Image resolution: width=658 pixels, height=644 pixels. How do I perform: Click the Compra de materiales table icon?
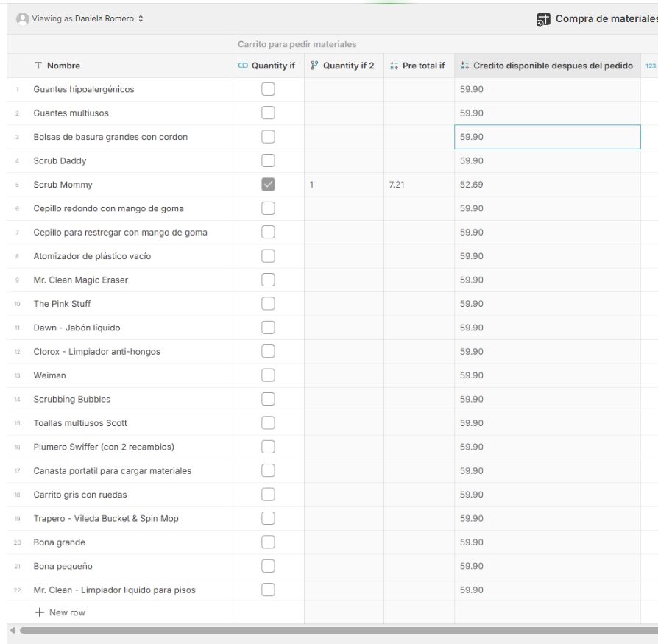[x=543, y=20]
